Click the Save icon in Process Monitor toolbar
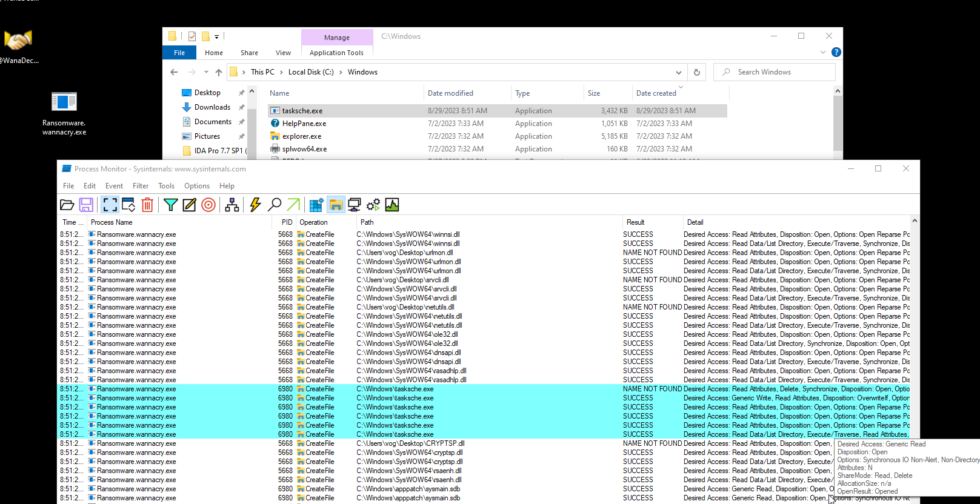The image size is (980, 504). point(86,205)
